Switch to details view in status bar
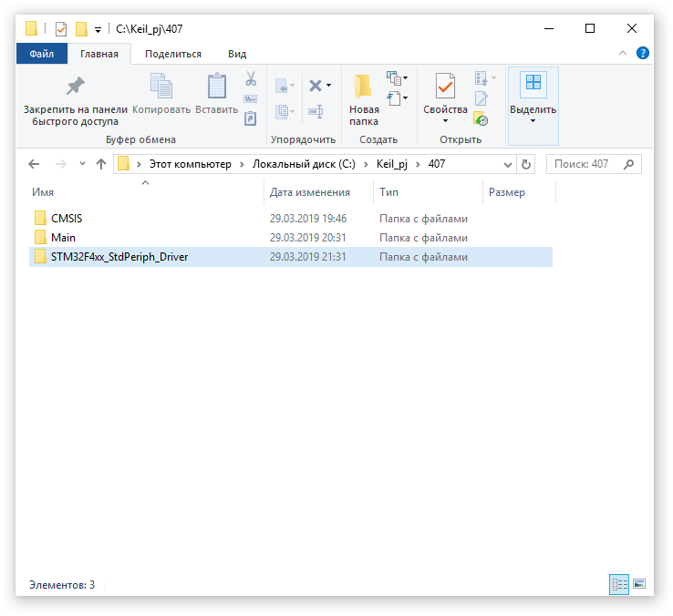673x616 pixels. (x=619, y=584)
